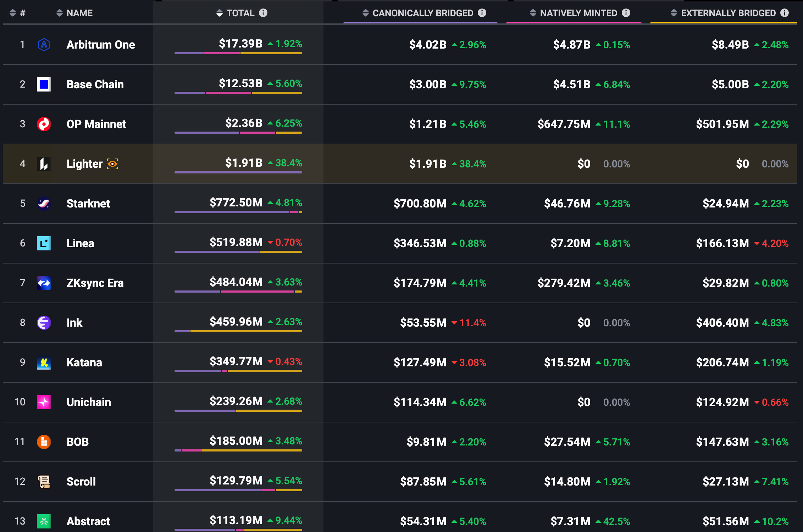Click the Base Chain blue square icon
803x532 pixels.
click(44, 84)
